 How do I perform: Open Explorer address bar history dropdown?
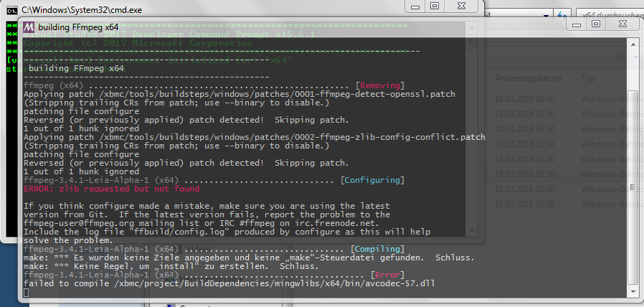(x=546, y=16)
